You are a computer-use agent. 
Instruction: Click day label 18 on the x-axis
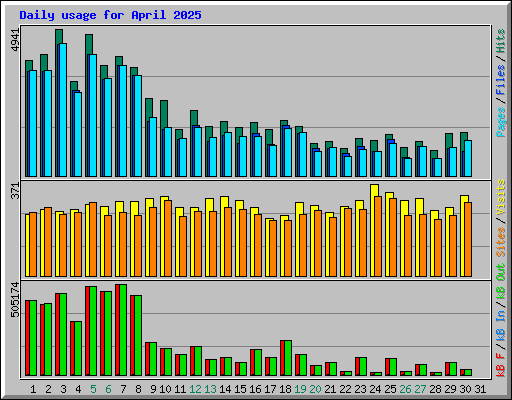click(x=285, y=389)
